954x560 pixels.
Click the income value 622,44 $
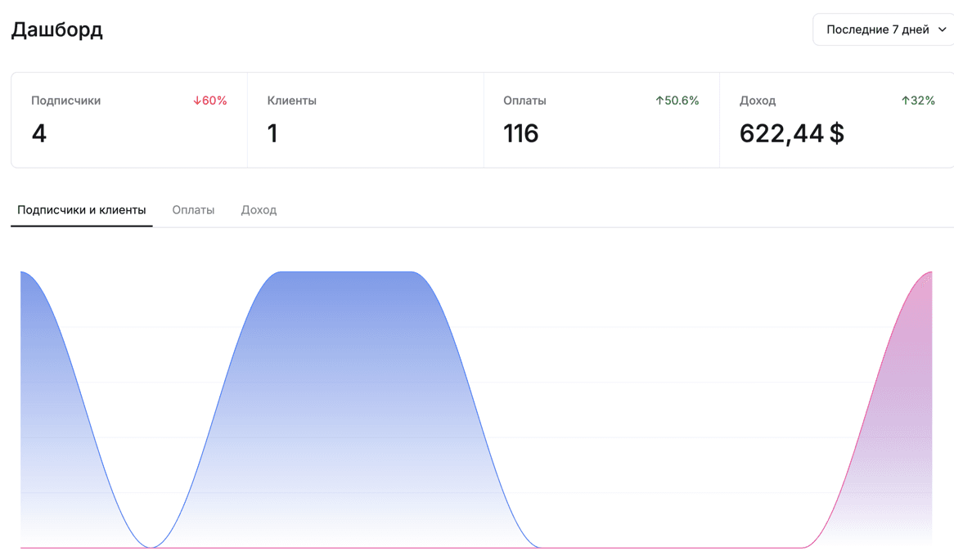791,133
